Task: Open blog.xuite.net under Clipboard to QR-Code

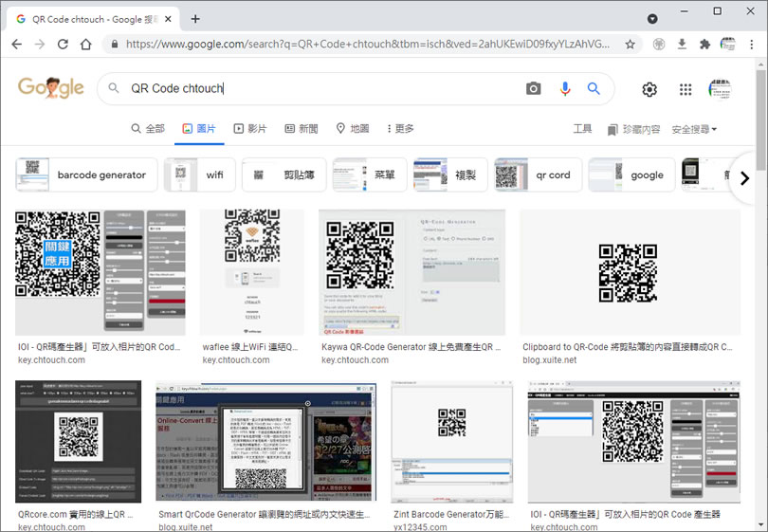Action: [550, 360]
